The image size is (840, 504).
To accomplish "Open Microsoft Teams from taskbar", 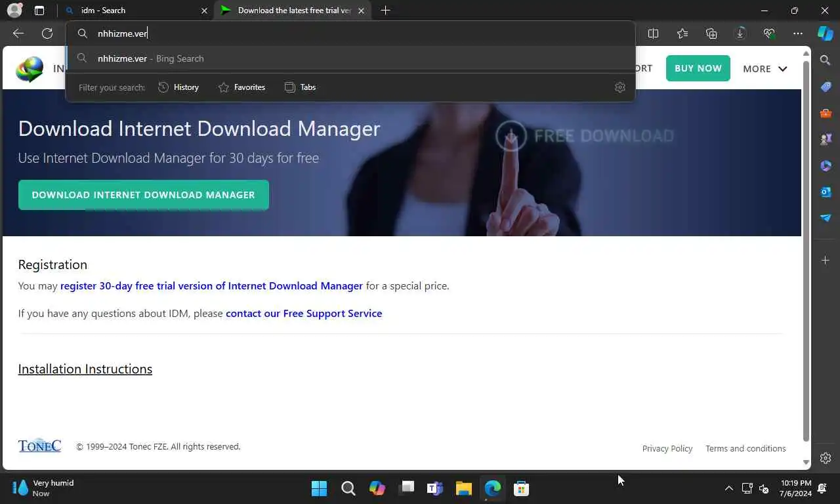I will 435,488.
